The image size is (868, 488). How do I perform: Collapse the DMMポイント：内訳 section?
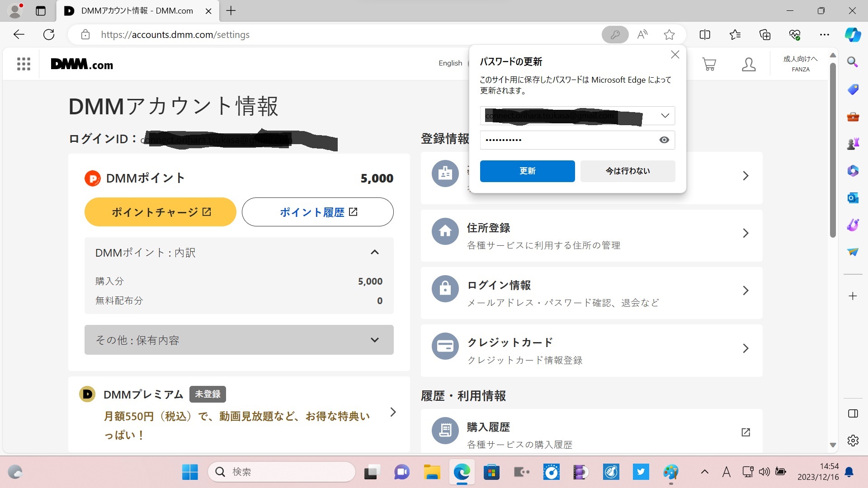coord(374,252)
